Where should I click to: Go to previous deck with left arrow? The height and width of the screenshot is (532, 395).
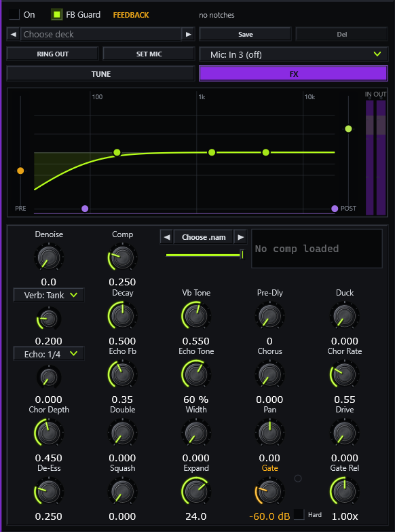coord(13,34)
